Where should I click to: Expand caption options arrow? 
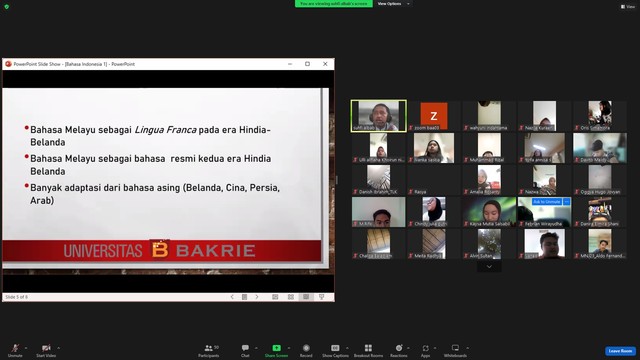point(347,348)
